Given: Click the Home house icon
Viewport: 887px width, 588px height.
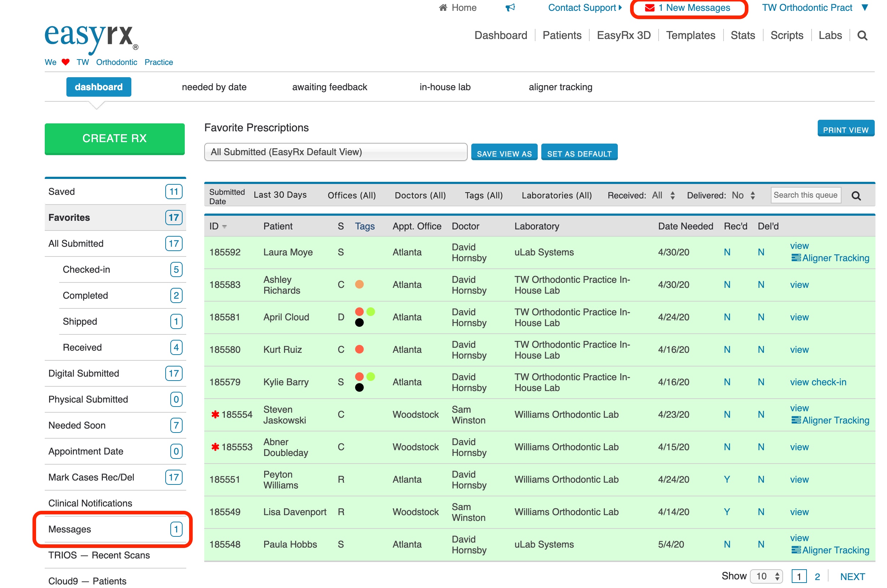Looking at the screenshot, I should [443, 8].
